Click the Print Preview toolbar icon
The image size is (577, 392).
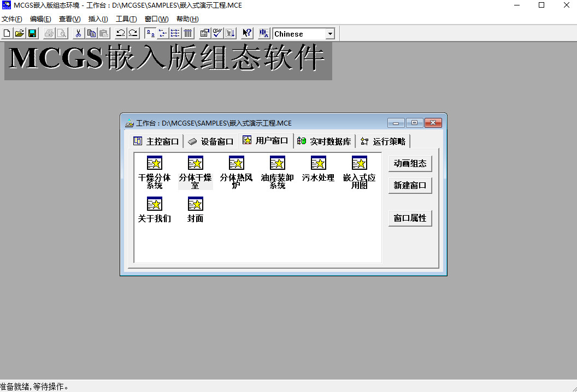62,33
